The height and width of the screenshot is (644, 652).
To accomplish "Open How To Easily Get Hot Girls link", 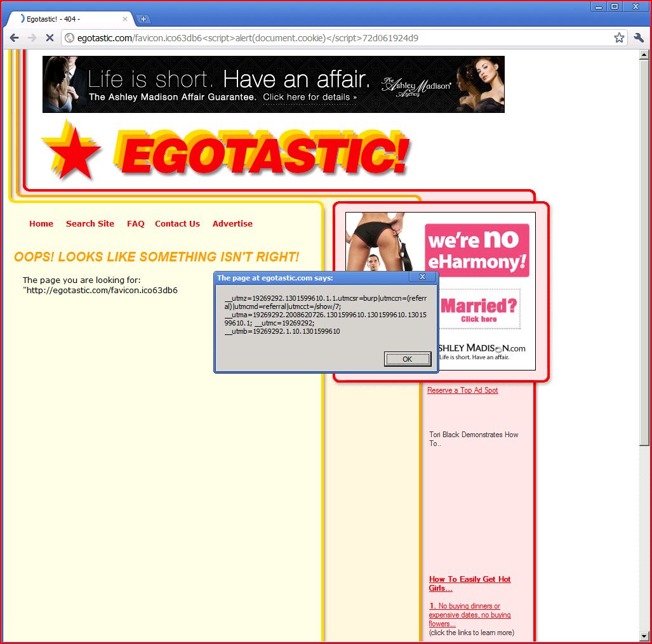I will point(470,583).
